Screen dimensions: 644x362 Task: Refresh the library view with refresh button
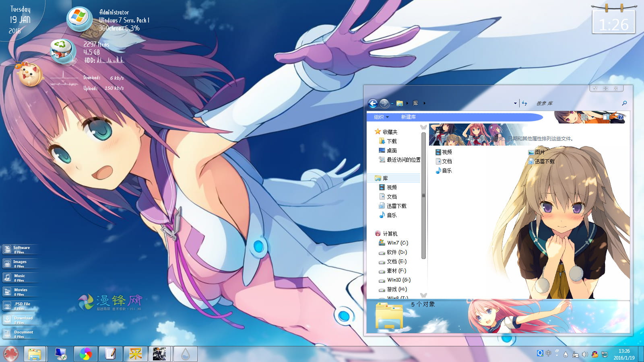[524, 103]
